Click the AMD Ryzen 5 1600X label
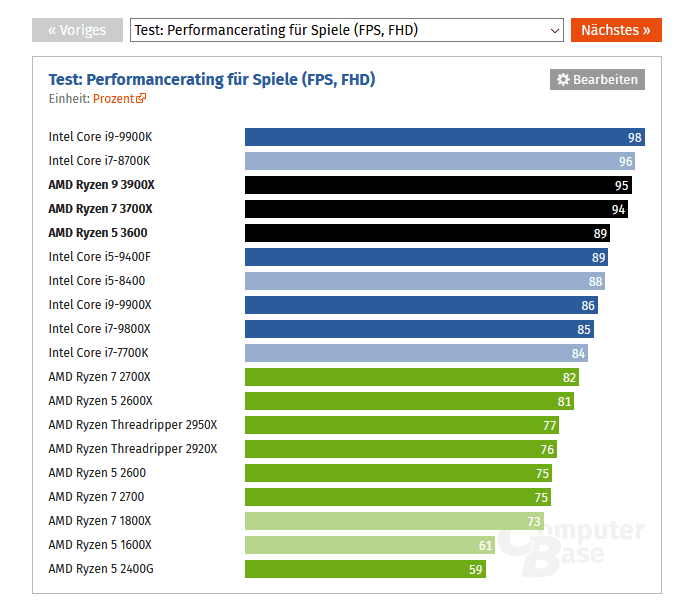Viewport: 692px width, 610px height. click(100, 545)
